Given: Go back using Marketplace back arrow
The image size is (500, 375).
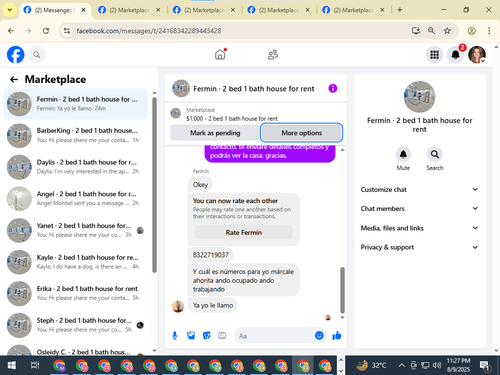Looking at the screenshot, I should coord(14,79).
